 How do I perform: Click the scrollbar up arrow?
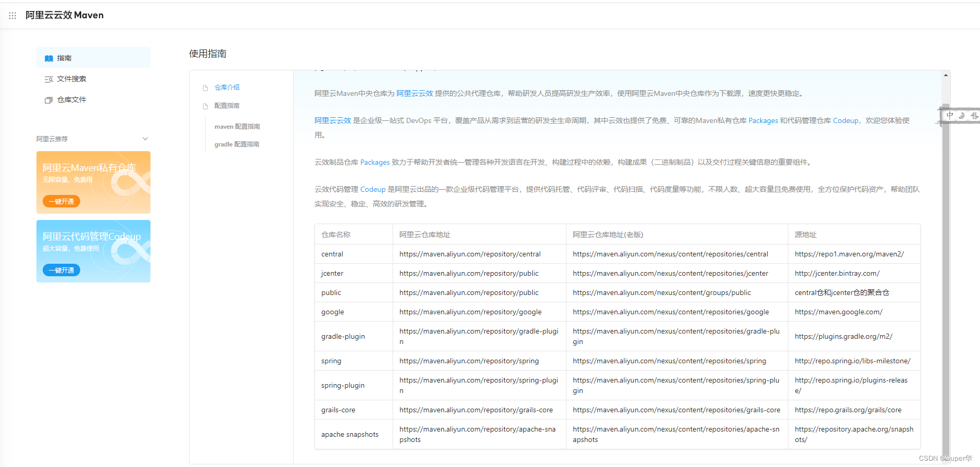tap(946, 76)
